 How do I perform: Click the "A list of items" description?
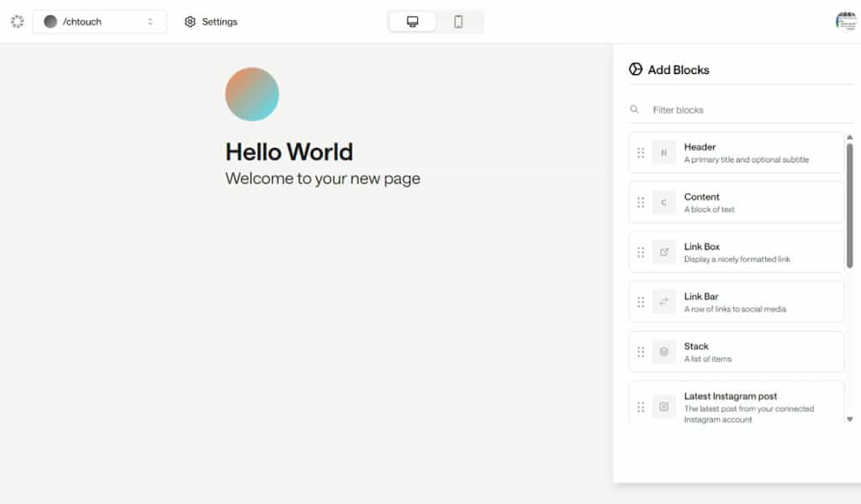708,360
